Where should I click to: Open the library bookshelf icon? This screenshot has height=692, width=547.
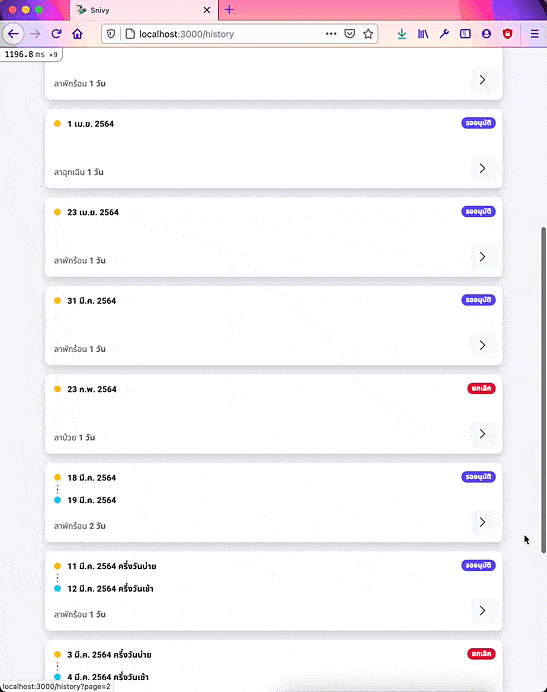click(423, 34)
